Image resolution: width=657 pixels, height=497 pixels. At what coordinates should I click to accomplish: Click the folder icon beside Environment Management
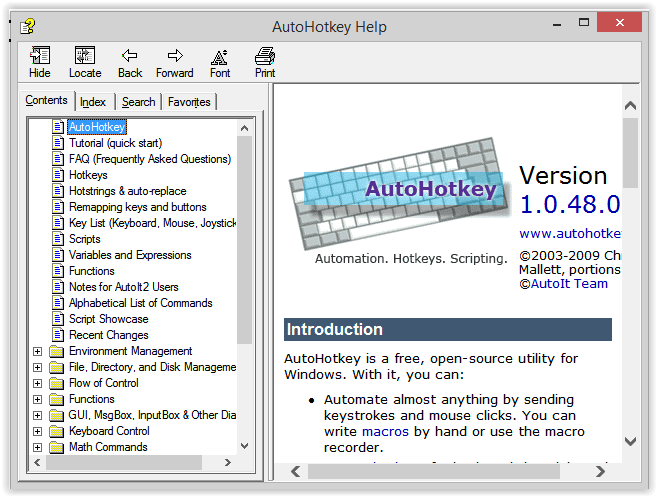[x=56, y=351]
